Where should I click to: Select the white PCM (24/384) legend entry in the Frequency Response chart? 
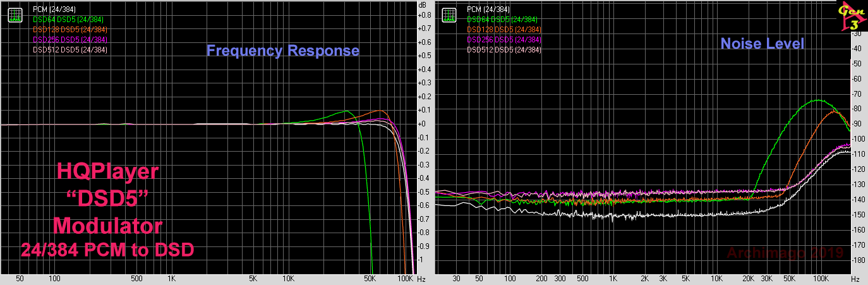(x=54, y=9)
